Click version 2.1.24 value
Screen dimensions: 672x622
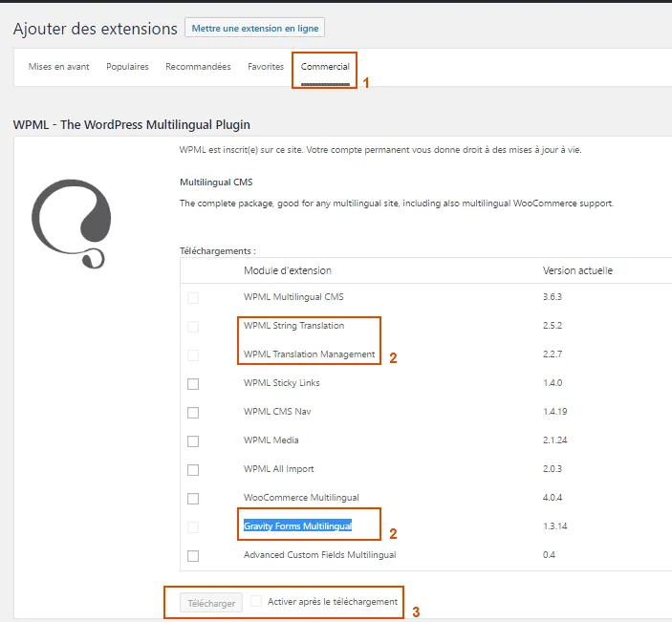coord(555,440)
